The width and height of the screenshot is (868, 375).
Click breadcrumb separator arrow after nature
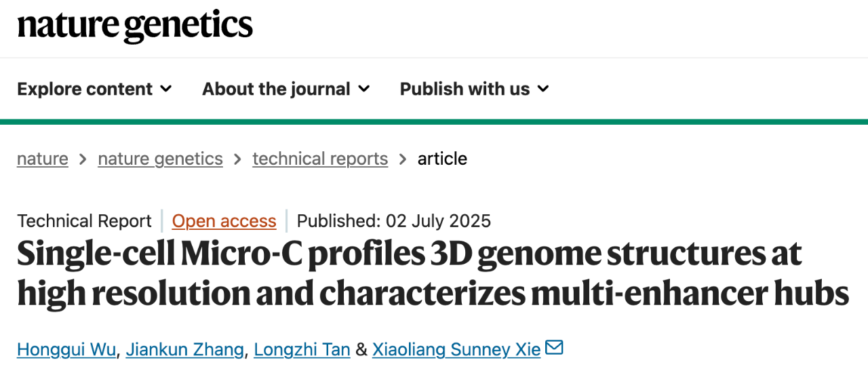[83, 159]
